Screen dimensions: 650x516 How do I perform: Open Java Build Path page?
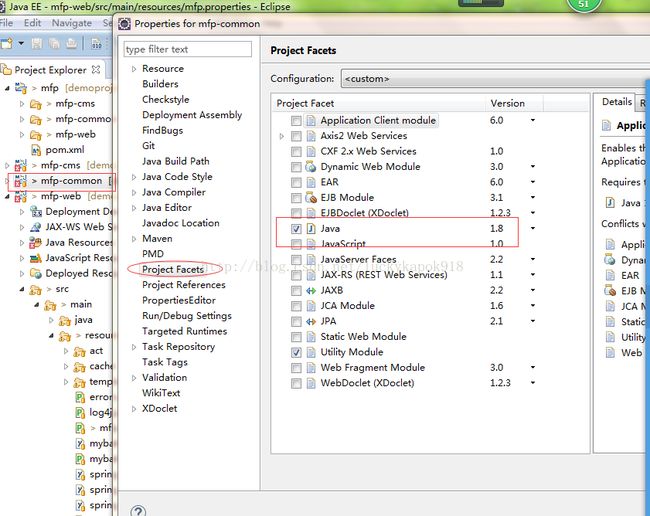point(175,161)
